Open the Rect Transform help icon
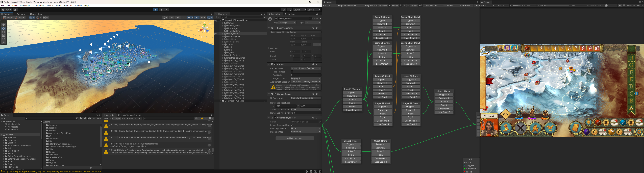The width and height of the screenshot is (644, 173). point(313,28)
